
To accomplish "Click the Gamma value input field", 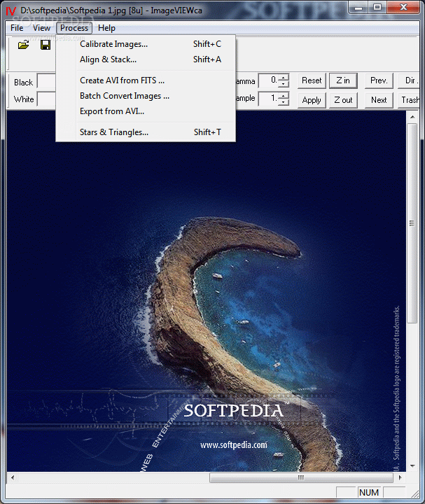I will [x=268, y=80].
